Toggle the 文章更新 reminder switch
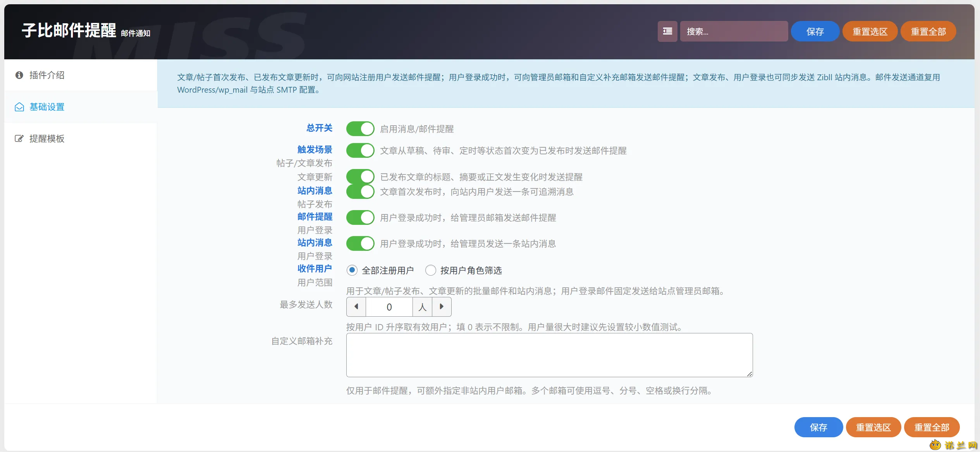 360,177
